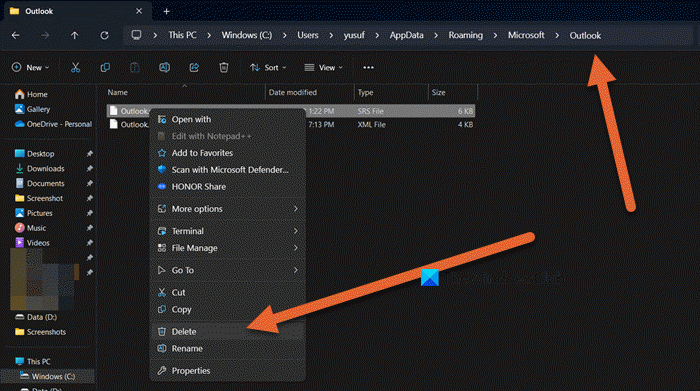The width and height of the screenshot is (700, 391).
Task: Unpin Desktop using its pin icon
Action: coord(89,154)
